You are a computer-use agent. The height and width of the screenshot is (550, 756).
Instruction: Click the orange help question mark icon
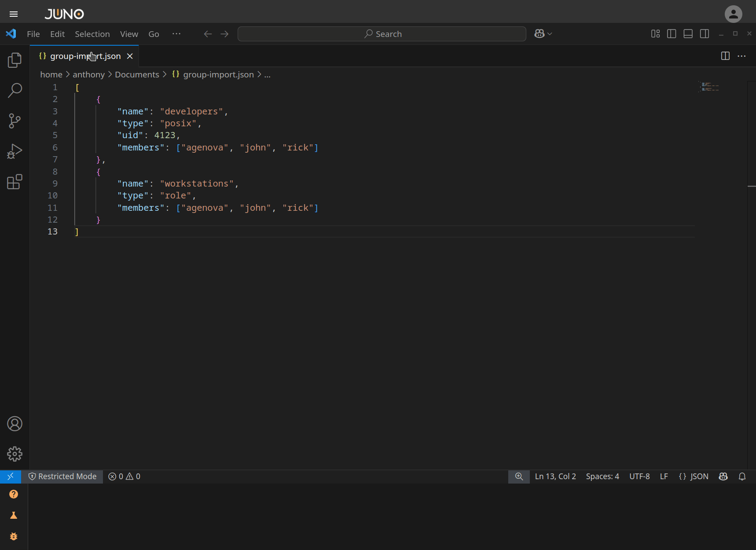(x=14, y=494)
